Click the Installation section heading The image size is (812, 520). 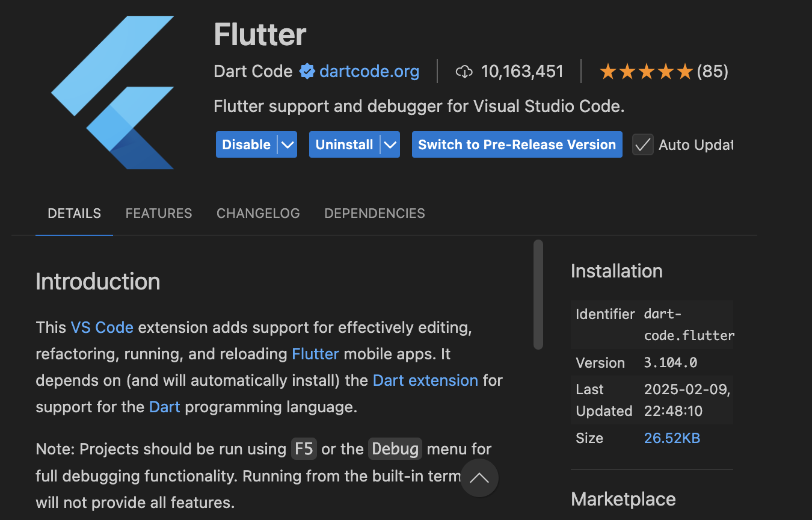(617, 271)
